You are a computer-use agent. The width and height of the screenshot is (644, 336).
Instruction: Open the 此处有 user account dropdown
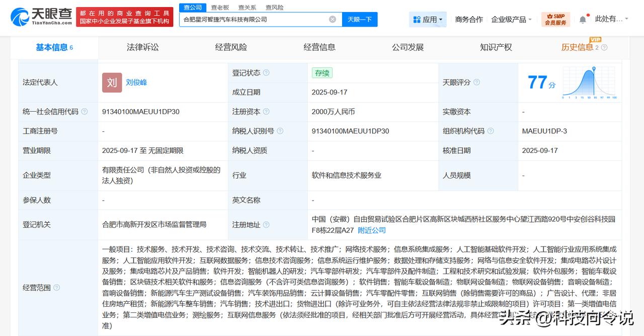pyautogui.click(x=612, y=19)
